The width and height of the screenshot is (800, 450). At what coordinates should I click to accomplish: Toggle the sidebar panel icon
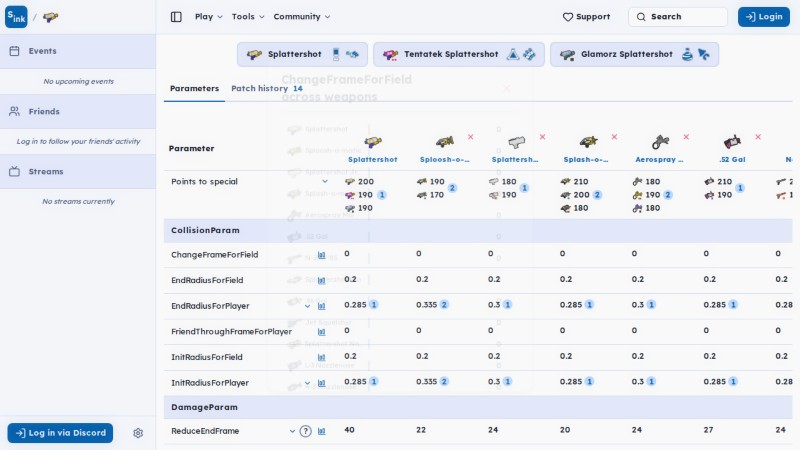point(176,17)
